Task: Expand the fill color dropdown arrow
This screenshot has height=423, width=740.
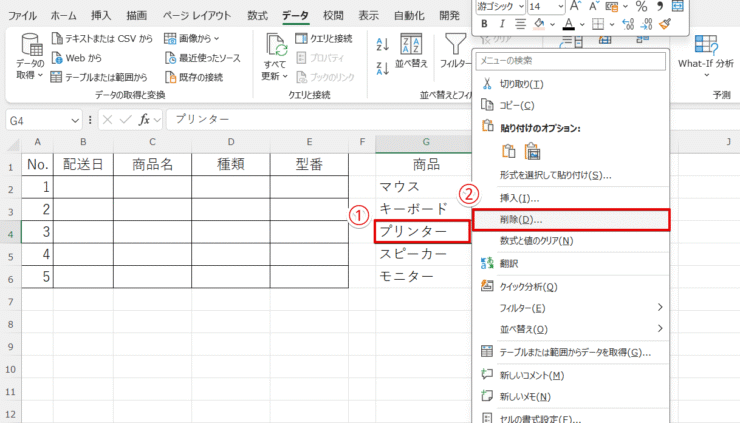Action: (x=553, y=24)
